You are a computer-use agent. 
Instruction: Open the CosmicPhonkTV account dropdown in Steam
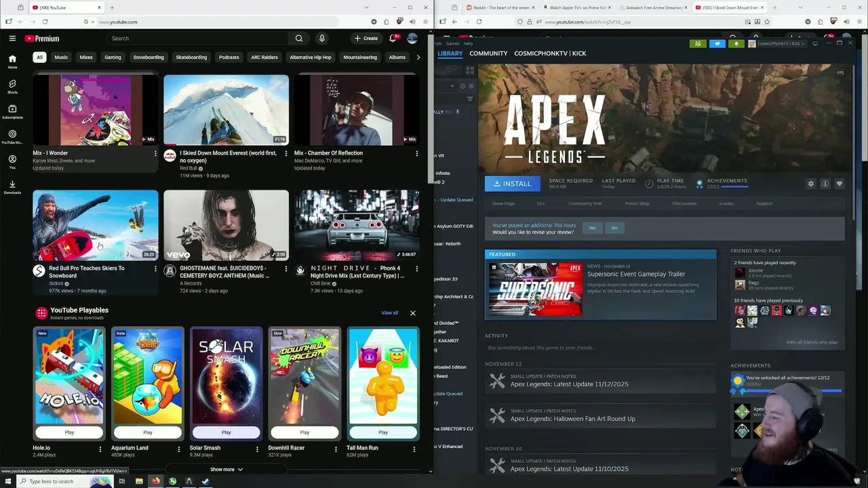click(x=776, y=43)
